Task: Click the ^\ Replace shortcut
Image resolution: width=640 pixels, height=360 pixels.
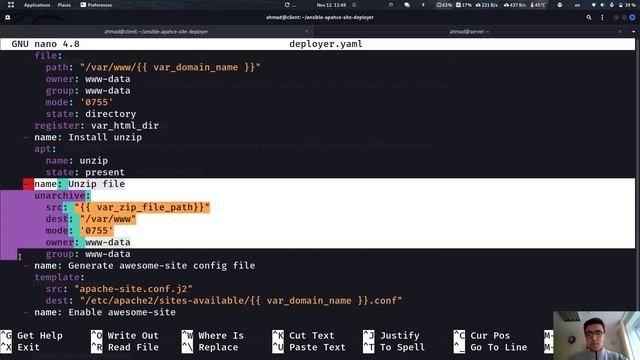Action: (210, 347)
